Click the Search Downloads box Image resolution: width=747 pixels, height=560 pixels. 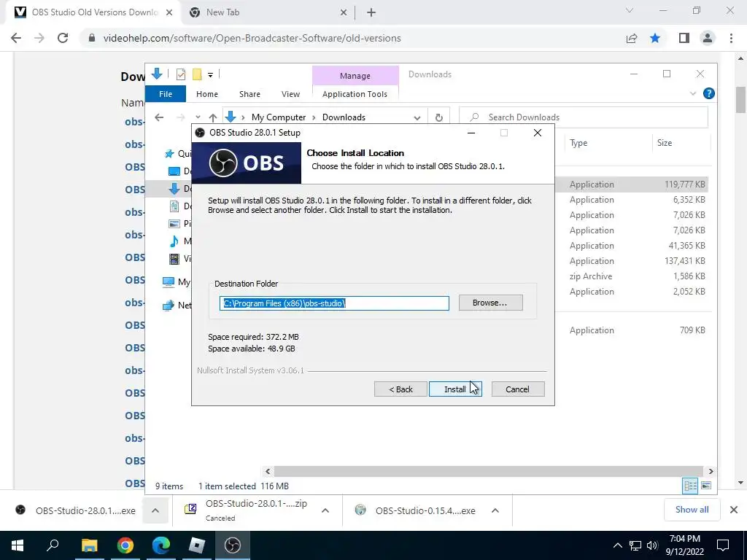coord(583,117)
